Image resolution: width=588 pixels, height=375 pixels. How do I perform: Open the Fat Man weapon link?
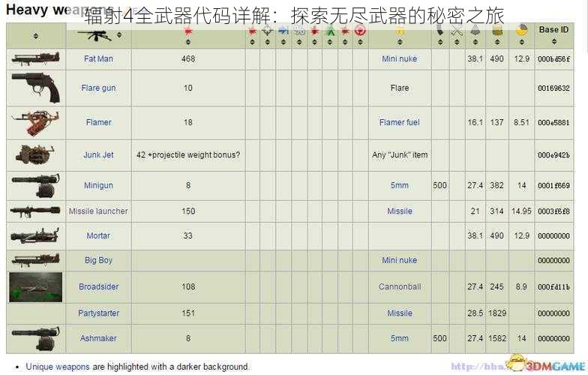[99, 58]
